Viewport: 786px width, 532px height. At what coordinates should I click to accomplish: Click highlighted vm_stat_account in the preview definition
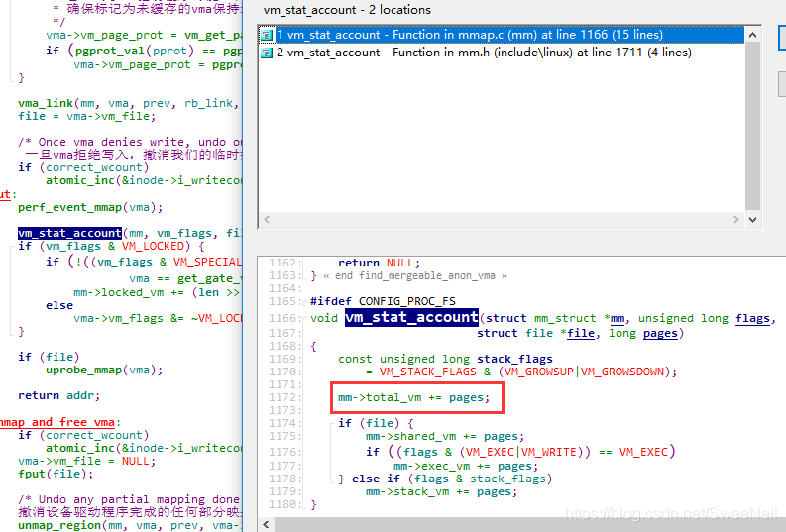coord(411,318)
